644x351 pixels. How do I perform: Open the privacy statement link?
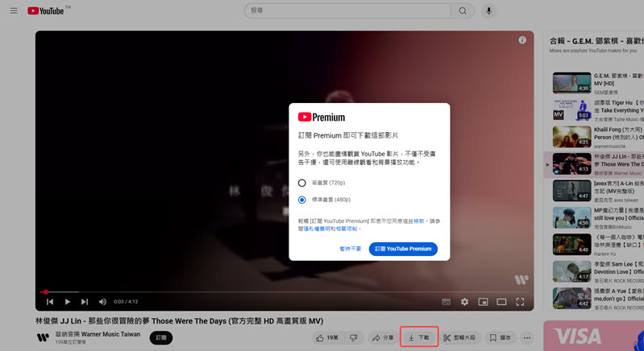click(x=316, y=229)
